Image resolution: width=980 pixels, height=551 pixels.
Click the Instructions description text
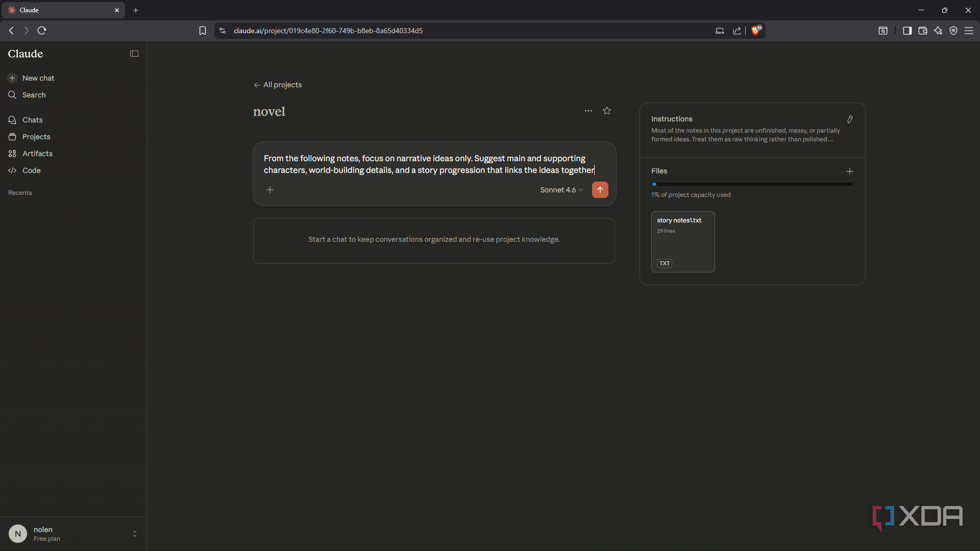pyautogui.click(x=745, y=135)
